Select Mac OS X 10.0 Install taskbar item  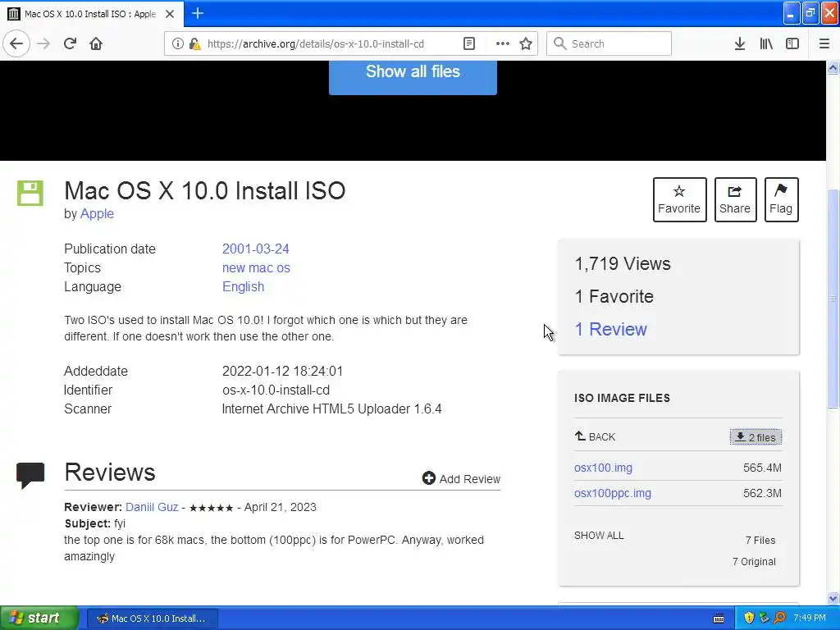[152, 619]
